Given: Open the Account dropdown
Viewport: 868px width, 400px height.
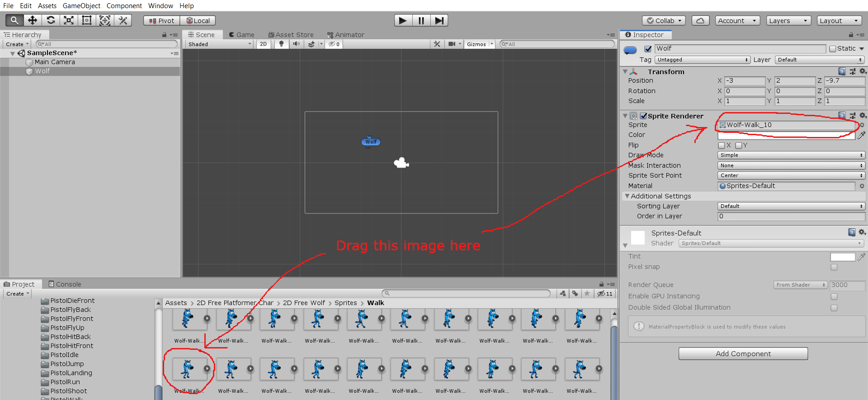Looking at the screenshot, I should 737,21.
